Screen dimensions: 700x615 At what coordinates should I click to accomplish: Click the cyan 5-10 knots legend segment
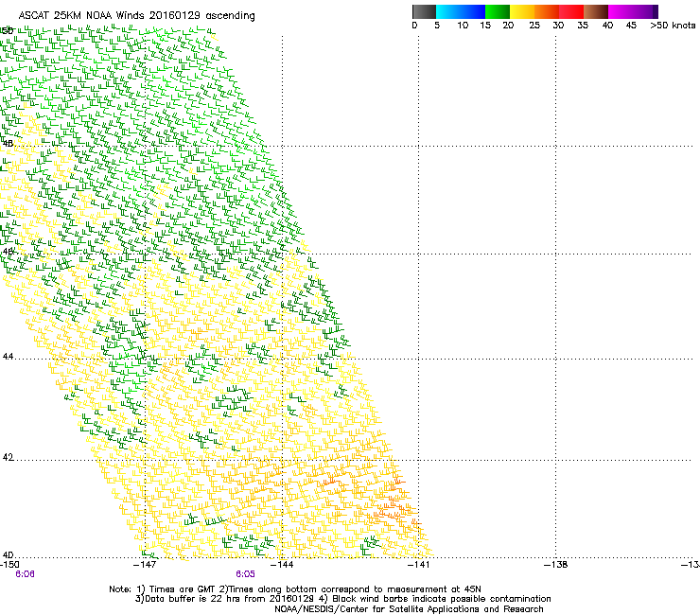[448, 11]
